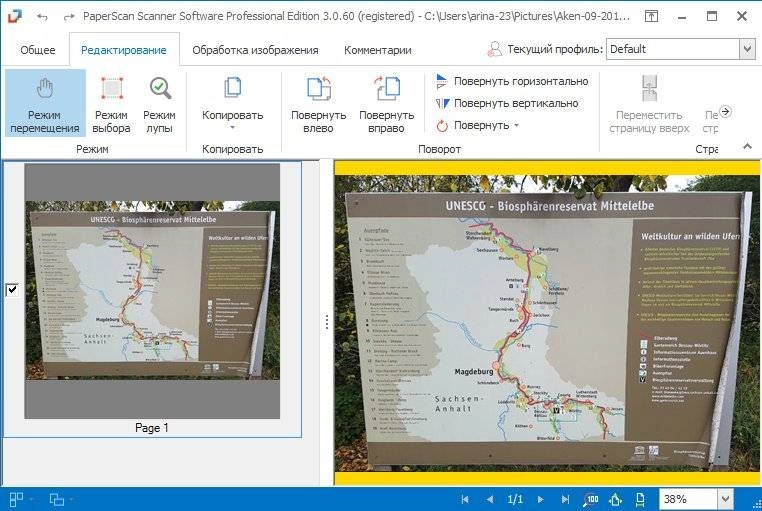Open the Повернуть rotation dropdown arrow

pyautogui.click(x=517, y=125)
